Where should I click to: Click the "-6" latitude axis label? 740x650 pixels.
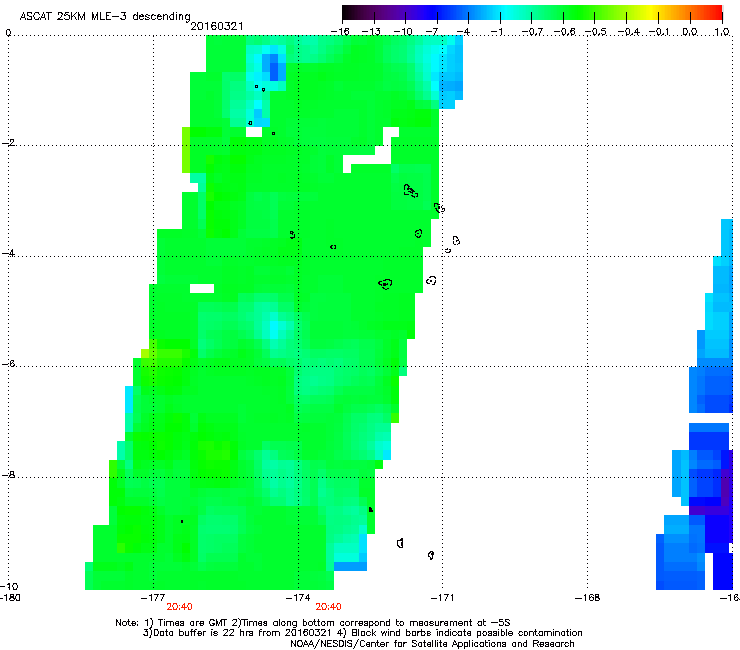click(8, 363)
